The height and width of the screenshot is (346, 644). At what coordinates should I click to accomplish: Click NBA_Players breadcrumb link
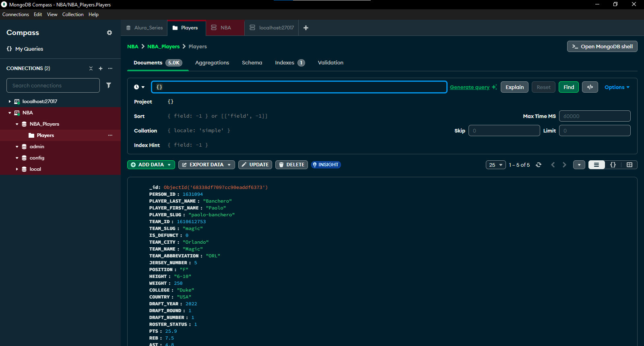point(163,47)
